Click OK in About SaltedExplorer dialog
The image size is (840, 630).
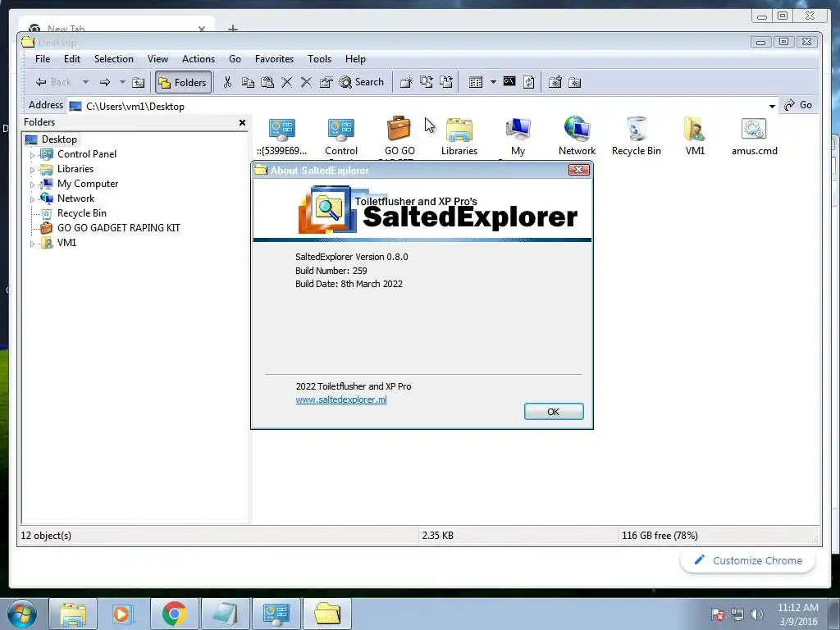pos(554,412)
